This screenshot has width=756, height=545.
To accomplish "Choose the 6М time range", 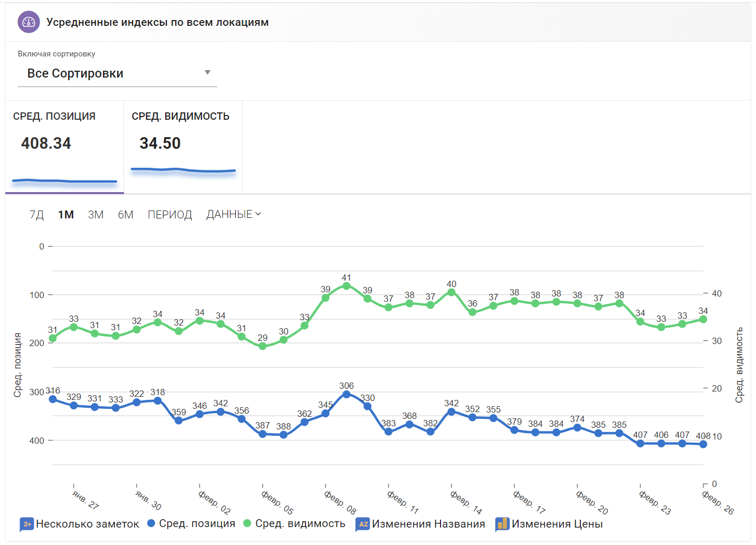I will 126,215.
